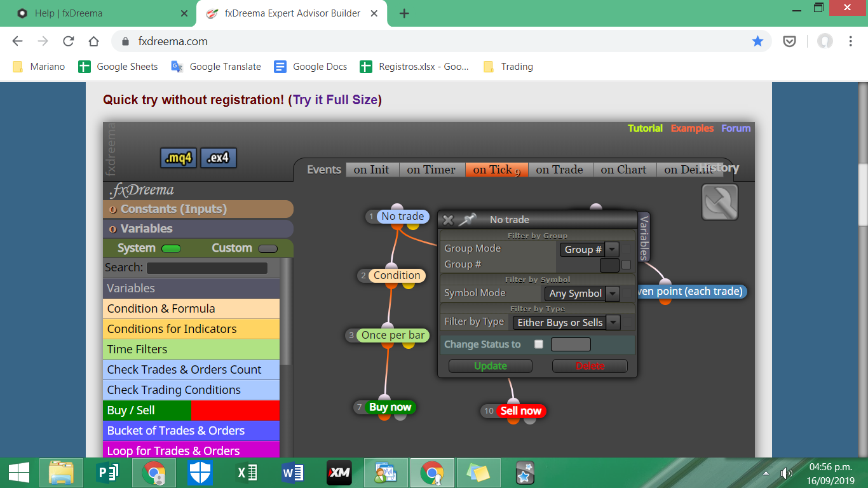Click the browser address bar
The height and width of the screenshot is (488, 868).
pos(441,41)
